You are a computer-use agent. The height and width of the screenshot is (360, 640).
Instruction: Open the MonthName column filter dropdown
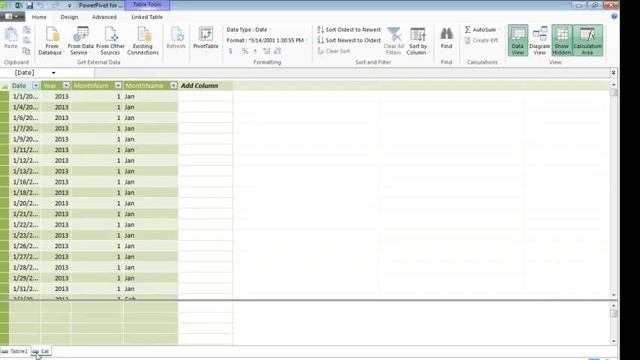[x=173, y=85]
